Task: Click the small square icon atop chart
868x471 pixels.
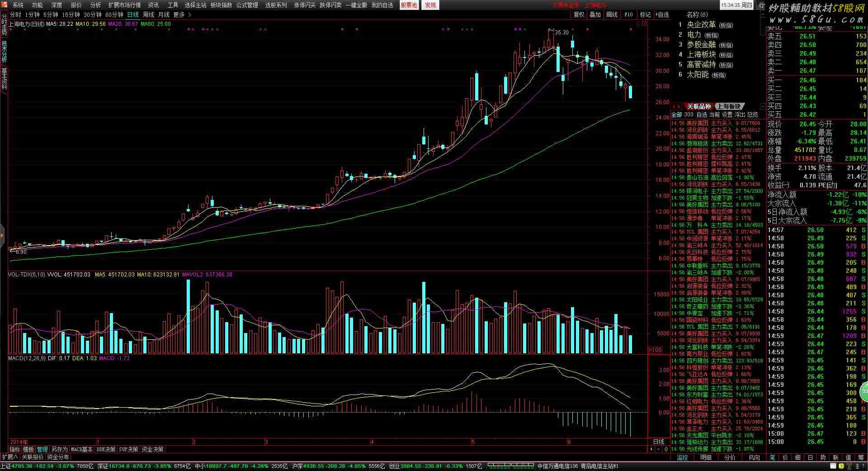Action: coord(644,24)
